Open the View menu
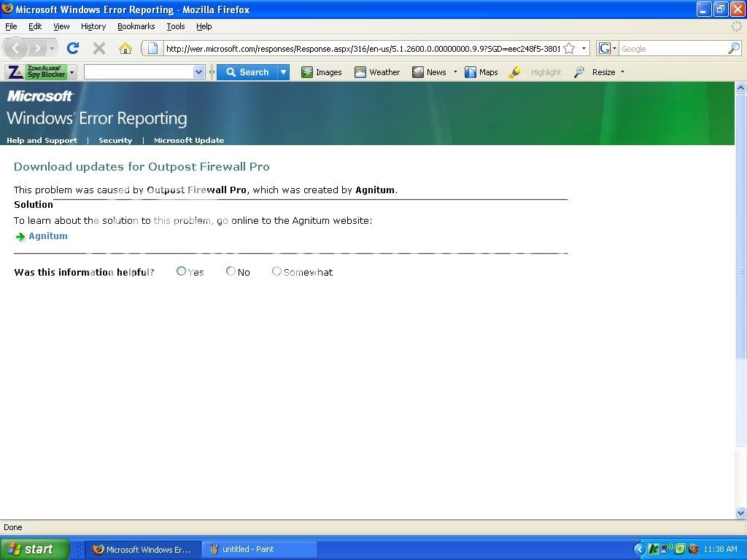 coord(61,26)
